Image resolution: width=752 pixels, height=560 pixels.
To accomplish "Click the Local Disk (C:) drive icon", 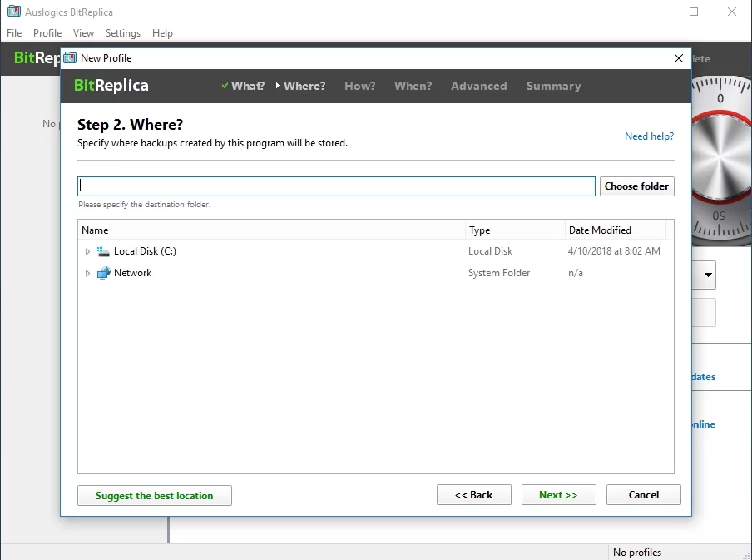I will [103, 251].
